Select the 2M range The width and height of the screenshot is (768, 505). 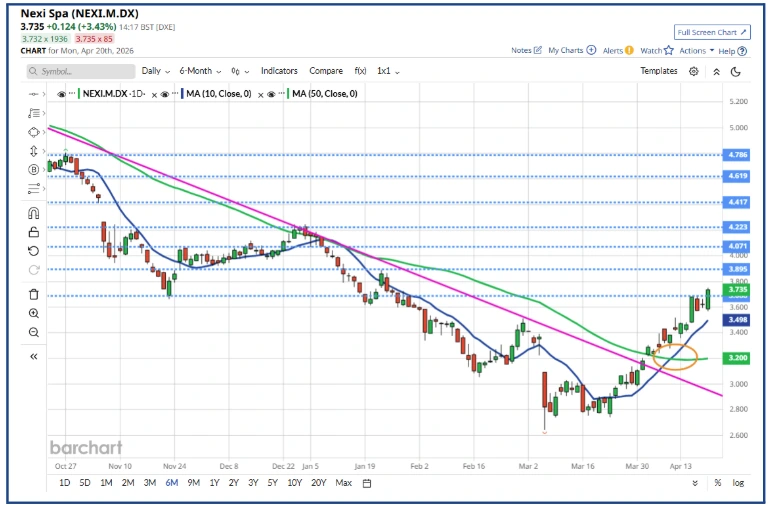[x=128, y=483]
